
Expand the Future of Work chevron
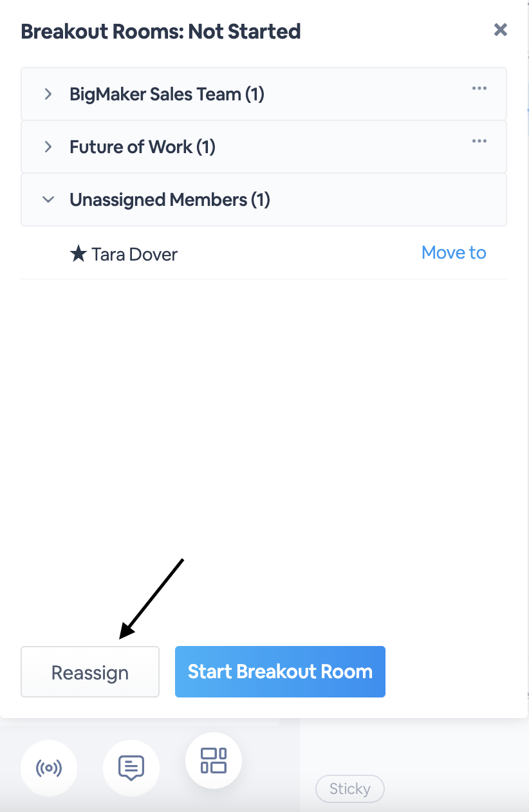coord(48,147)
